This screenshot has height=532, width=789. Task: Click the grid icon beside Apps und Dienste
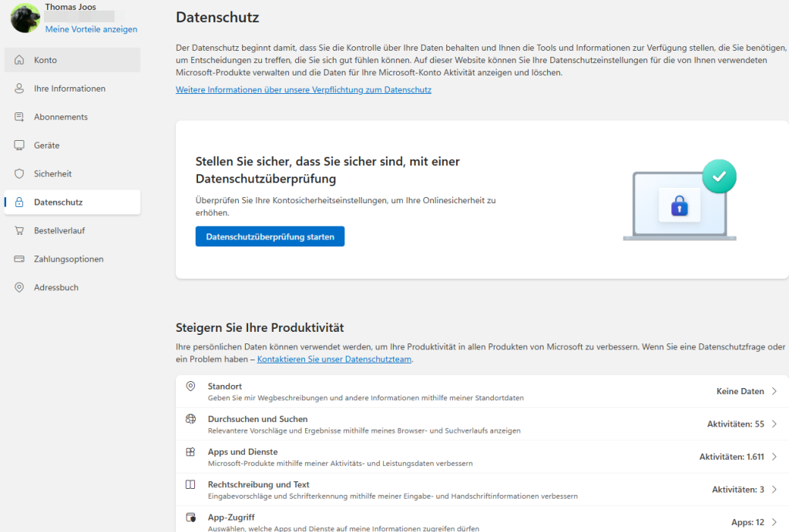point(190,452)
